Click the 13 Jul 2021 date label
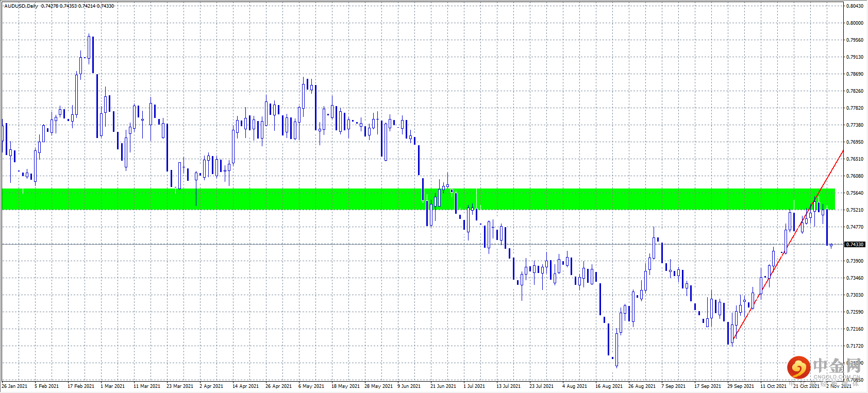868x393 pixels. coord(509,386)
